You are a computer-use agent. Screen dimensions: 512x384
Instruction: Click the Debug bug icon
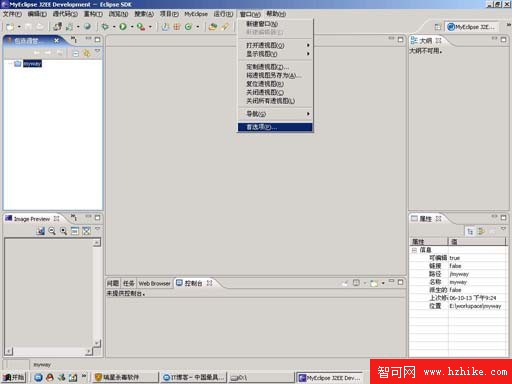105,27
